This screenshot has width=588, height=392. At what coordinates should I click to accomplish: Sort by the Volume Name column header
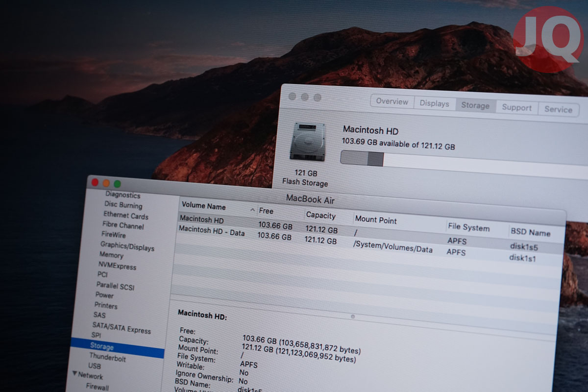218,207
